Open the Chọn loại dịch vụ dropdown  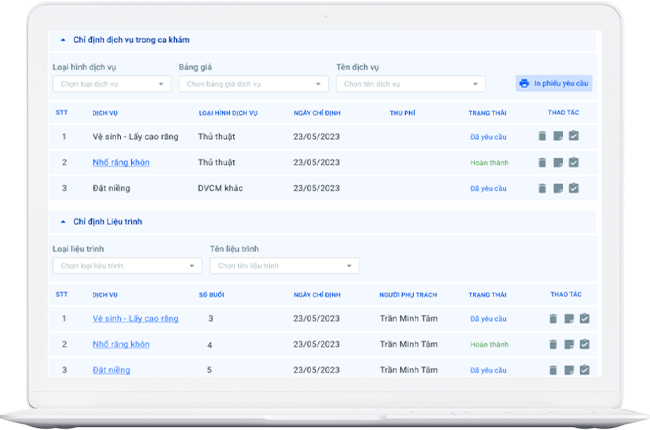point(111,84)
